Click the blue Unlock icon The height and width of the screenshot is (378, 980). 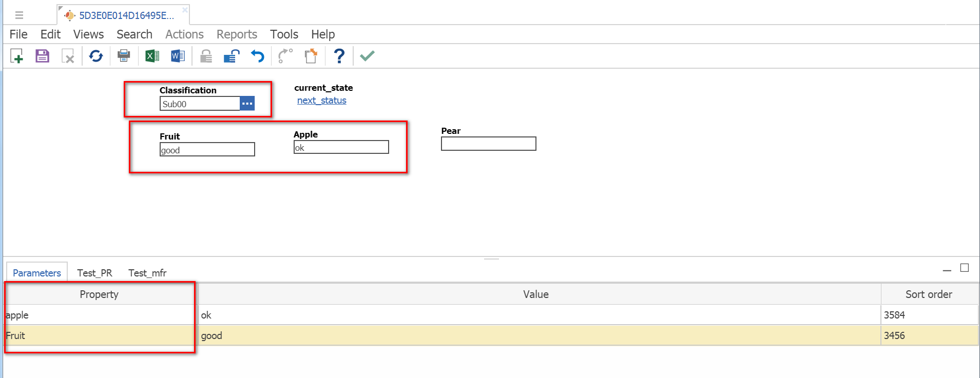pyautogui.click(x=232, y=56)
